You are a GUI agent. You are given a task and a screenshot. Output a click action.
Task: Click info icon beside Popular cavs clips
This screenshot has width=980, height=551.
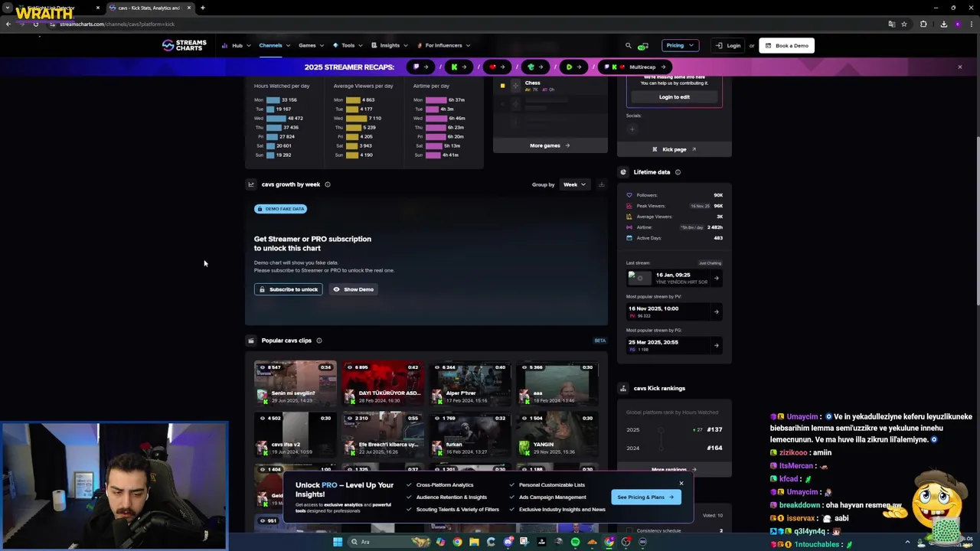319,341
